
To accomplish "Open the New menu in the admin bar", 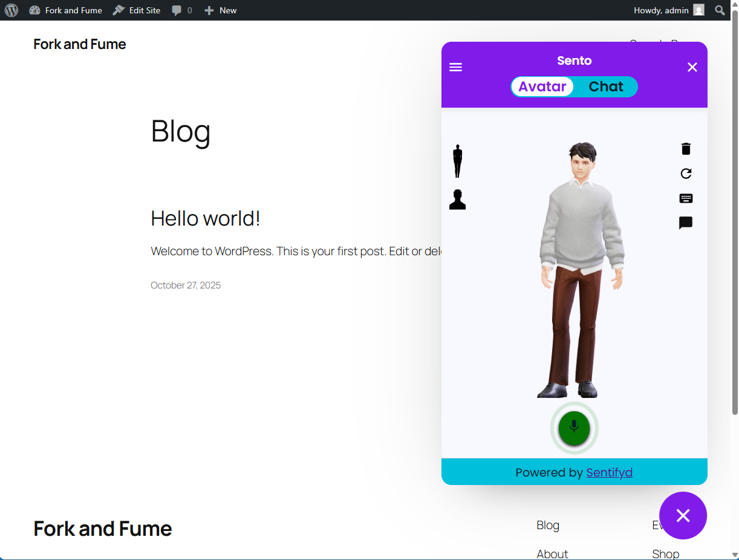I will coord(220,10).
